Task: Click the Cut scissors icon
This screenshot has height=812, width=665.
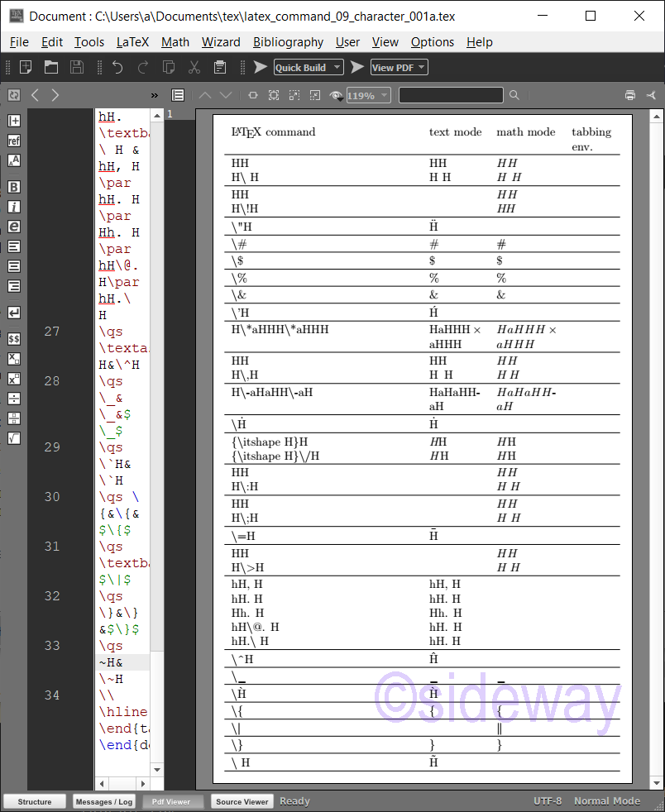Action: click(x=194, y=68)
